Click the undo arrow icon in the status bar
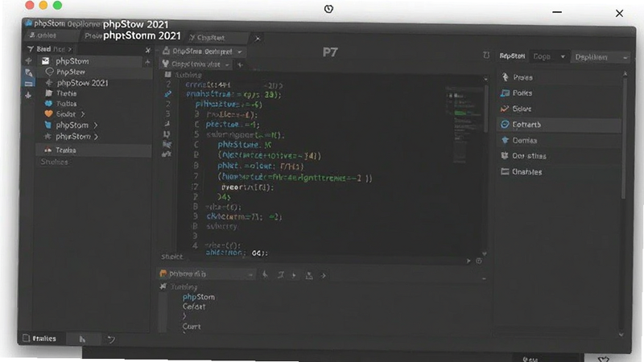Image resolution: width=644 pixels, height=362 pixels. point(111,339)
